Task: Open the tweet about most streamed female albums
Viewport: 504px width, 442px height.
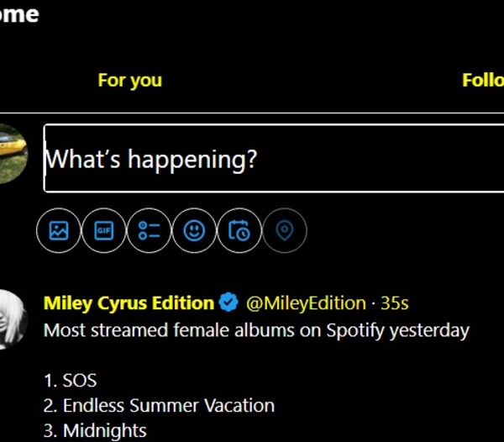Action: [x=256, y=330]
